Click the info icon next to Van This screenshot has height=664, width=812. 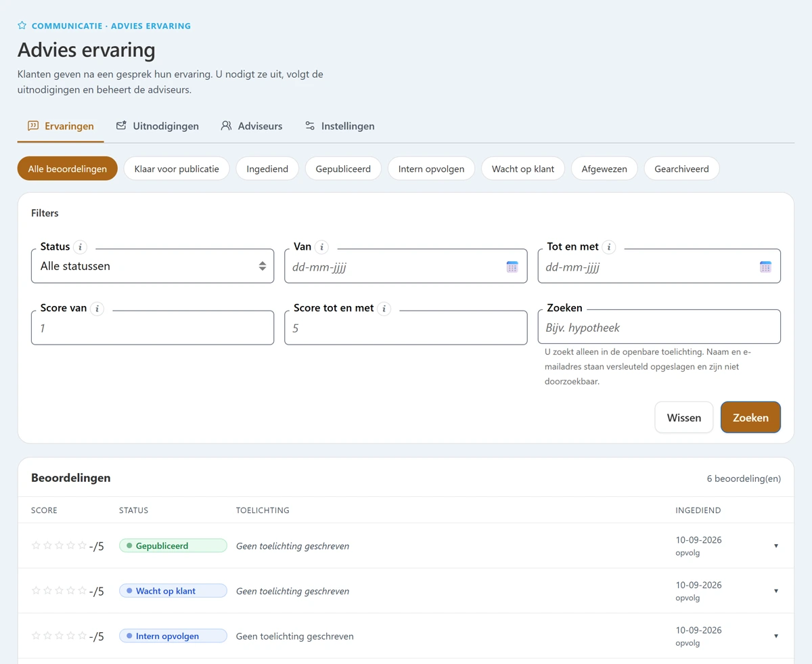(x=322, y=247)
